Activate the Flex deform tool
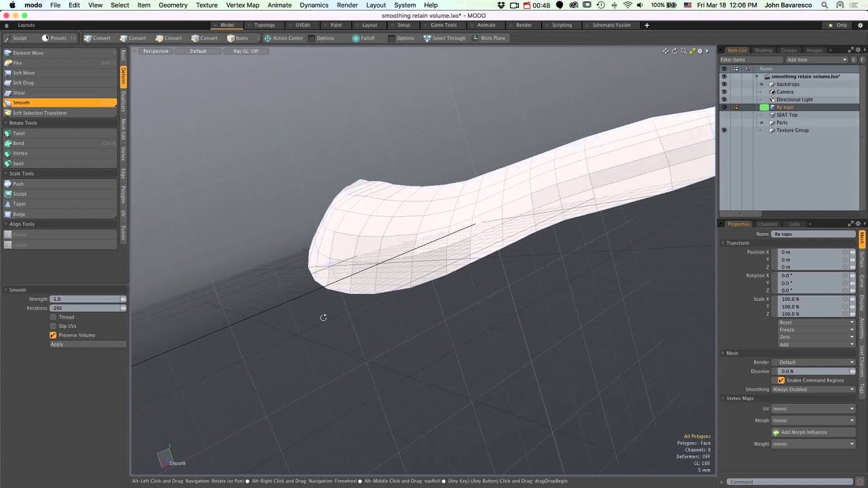 pos(60,63)
